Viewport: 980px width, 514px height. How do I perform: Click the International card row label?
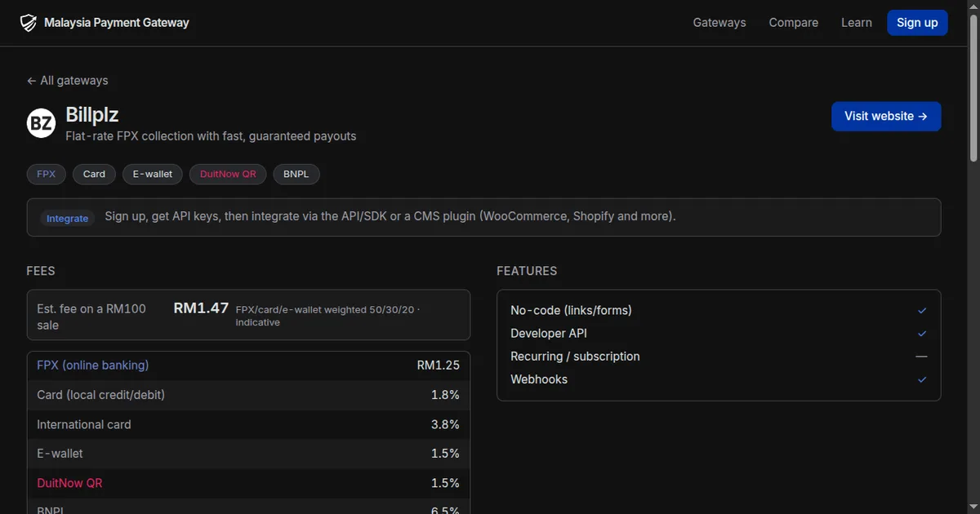pyautogui.click(x=84, y=424)
